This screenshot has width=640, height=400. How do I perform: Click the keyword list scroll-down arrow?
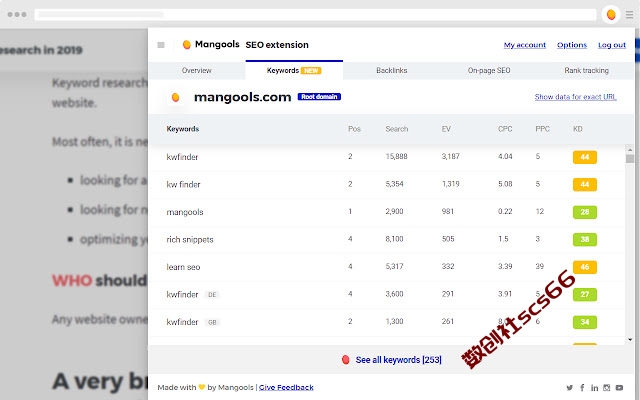(630, 340)
